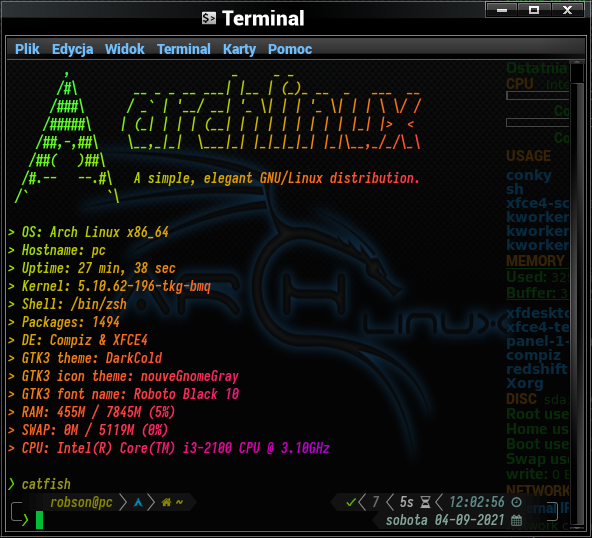Click the compiz entry in conky panel
The height and width of the screenshot is (538, 592).
click(533, 355)
